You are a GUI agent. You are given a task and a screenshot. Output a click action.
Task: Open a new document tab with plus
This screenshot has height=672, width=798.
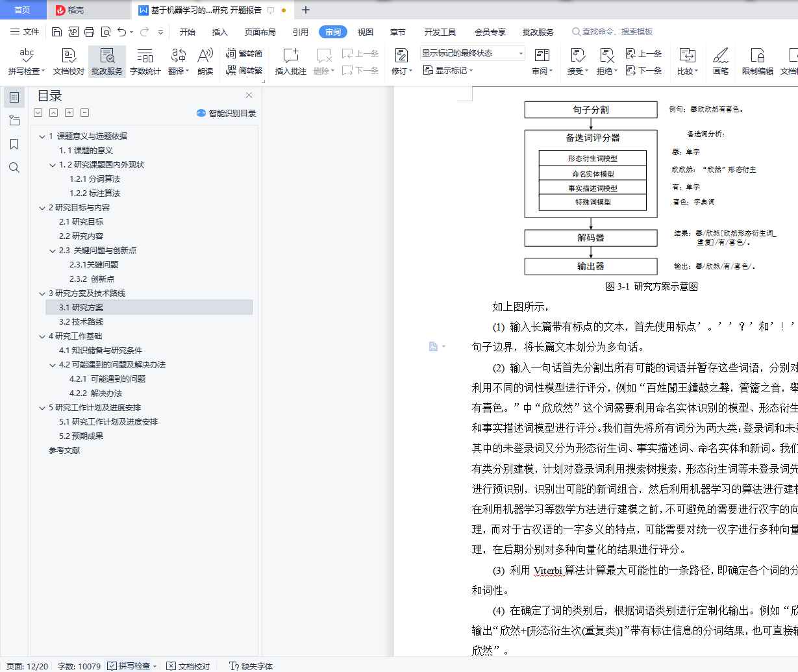306,10
